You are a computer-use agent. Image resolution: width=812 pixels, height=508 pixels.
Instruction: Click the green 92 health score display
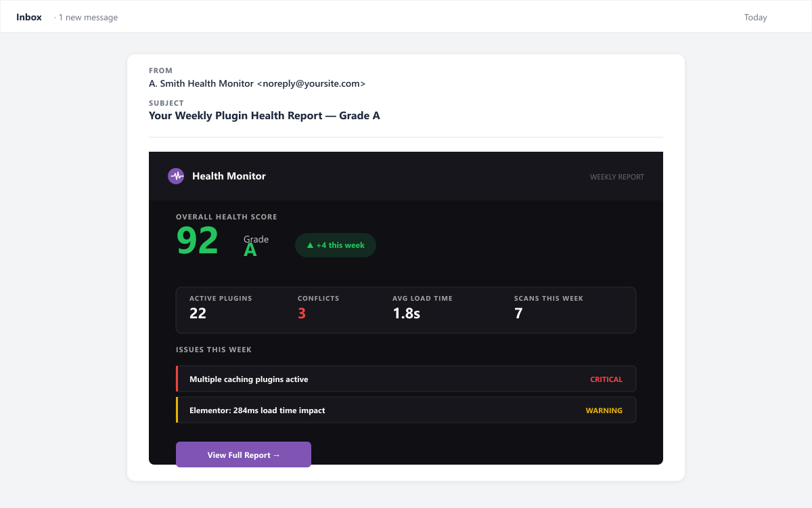pyautogui.click(x=196, y=242)
